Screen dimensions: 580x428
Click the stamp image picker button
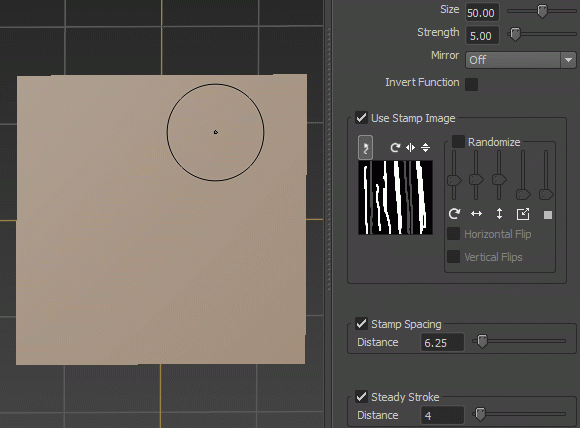tap(365, 148)
